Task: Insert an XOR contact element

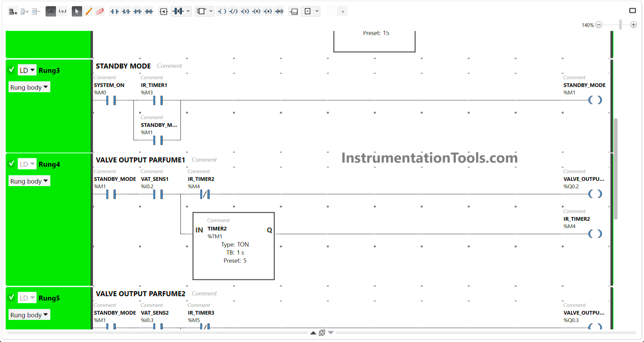Action: (178, 11)
